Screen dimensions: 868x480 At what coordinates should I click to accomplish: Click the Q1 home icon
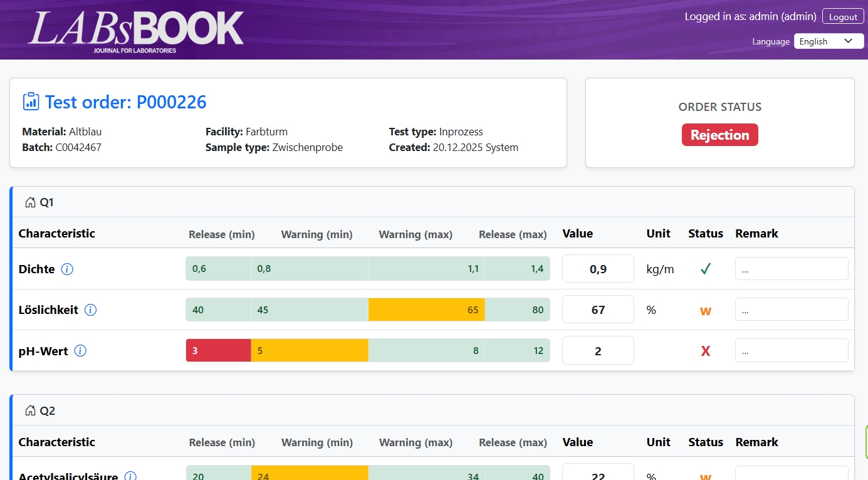(30, 202)
